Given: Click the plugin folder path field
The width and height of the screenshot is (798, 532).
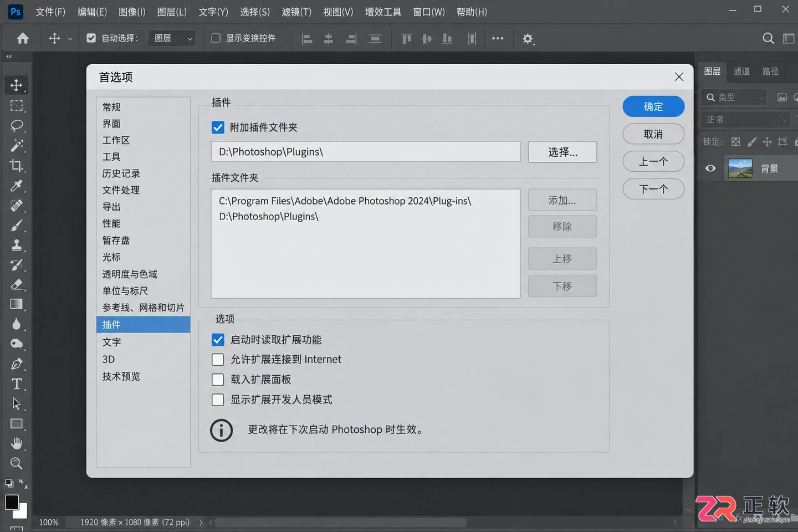Looking at the screenshot, I should 366,152.
